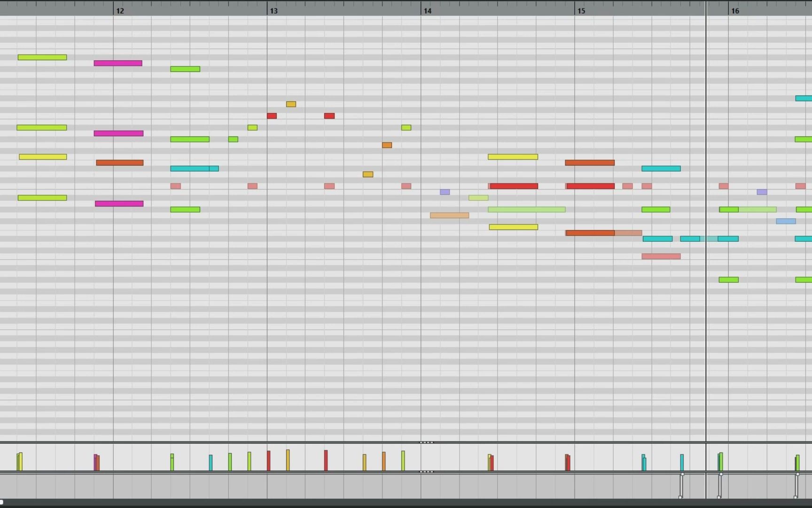Select lower dark orange note at bar 15
The height and width of the screenshot is (508, 812).
[x=590, y=233]
